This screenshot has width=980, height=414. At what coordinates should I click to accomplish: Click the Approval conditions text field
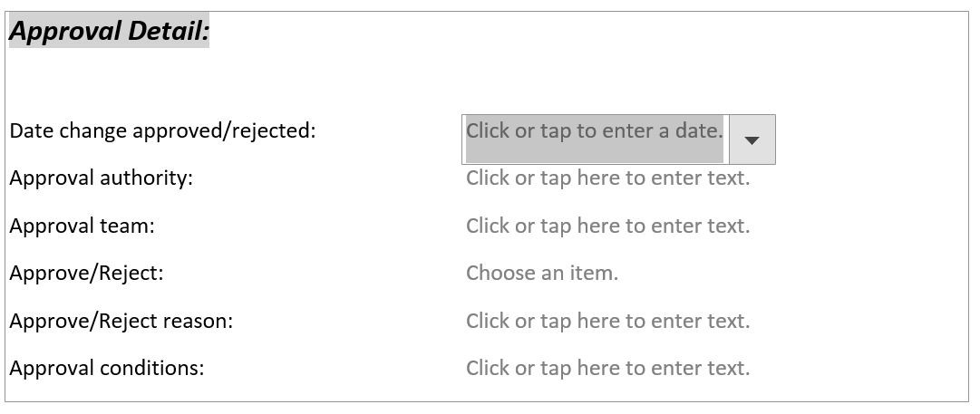click(607, 369)
